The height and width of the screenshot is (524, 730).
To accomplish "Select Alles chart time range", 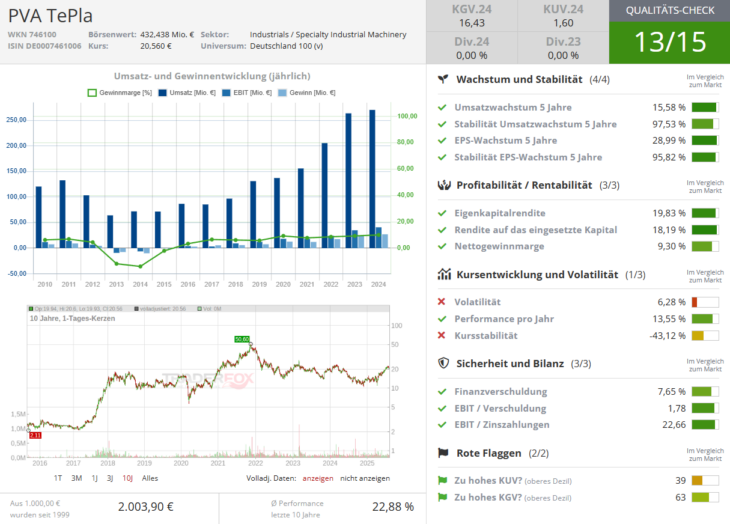I will (150, 478).
